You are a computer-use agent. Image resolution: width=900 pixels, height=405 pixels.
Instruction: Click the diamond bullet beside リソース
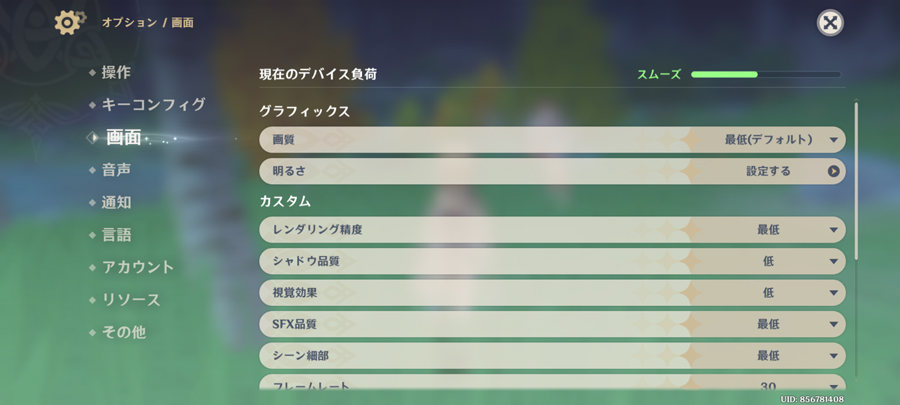tap(92, 300)
